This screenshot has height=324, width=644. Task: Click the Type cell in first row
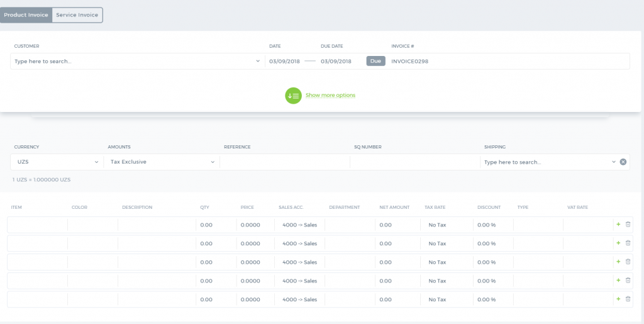[x=538, y=225]
